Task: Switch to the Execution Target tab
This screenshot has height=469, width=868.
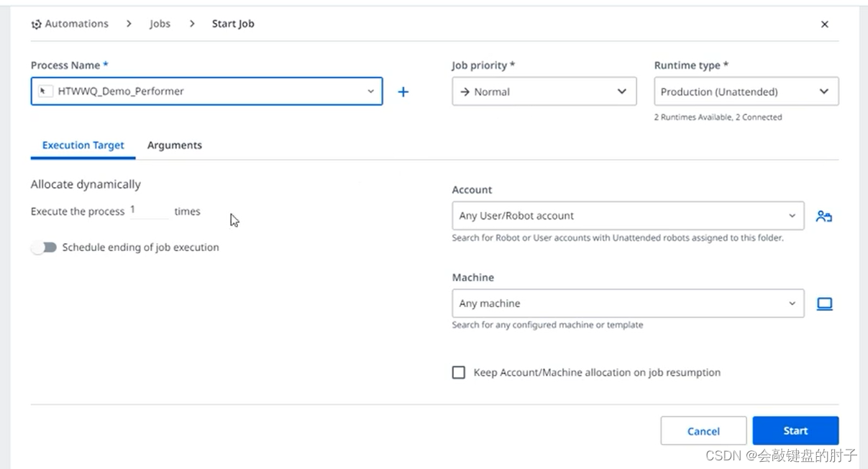Action: (x=83, y=145)
